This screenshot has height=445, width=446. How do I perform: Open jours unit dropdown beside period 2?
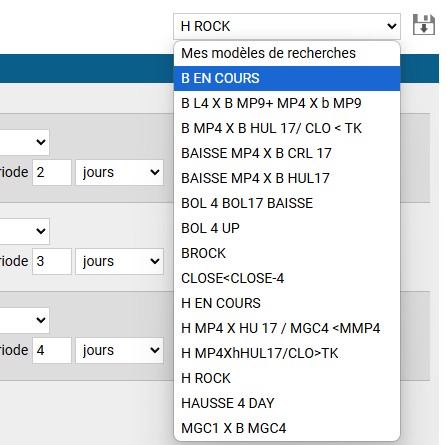[x=119, y=172]
